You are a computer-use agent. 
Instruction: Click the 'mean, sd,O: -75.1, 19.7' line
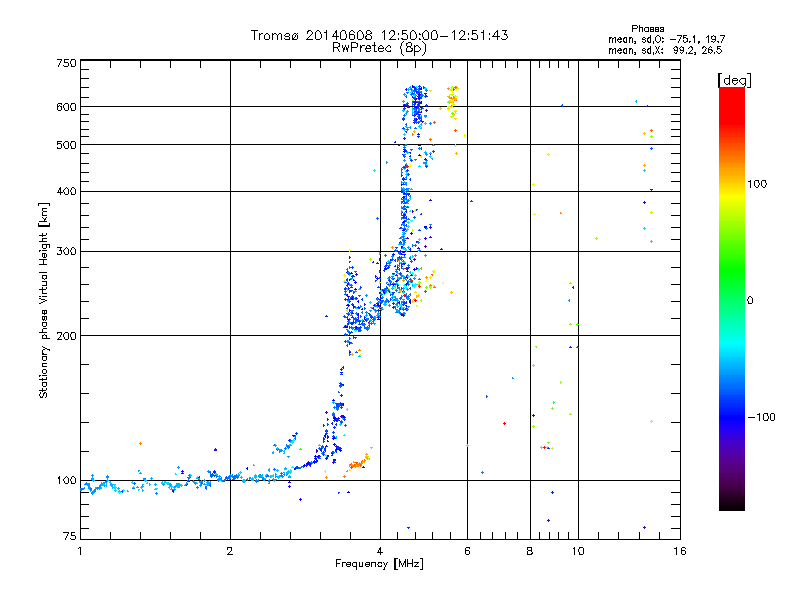coord(666,39)
